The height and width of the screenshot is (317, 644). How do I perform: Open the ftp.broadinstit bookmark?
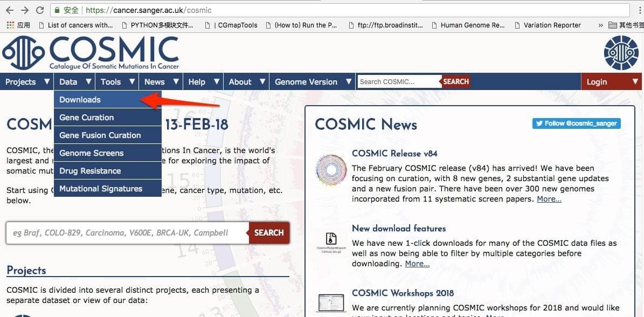tap(385, 25)
